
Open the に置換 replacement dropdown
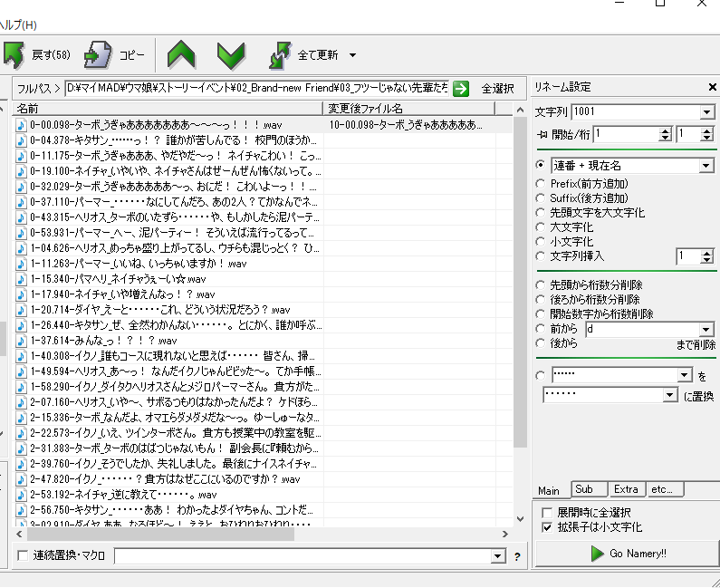click(670, 395)
